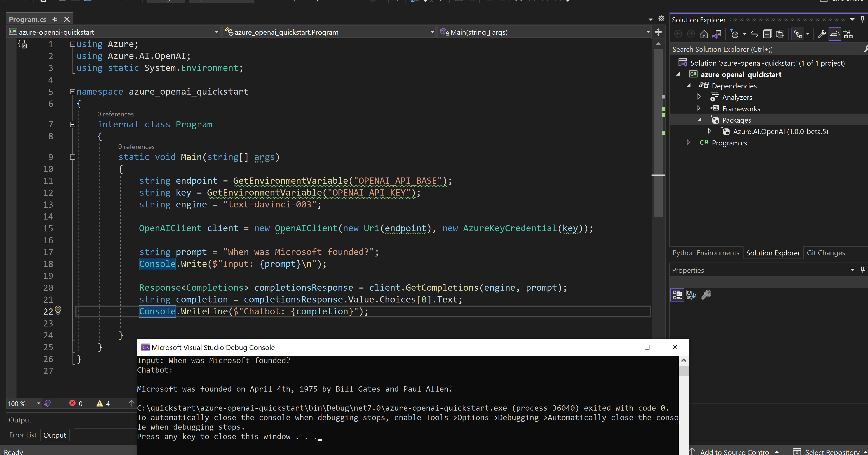Switch Properties panel to Categorized view

coord(677,295)
